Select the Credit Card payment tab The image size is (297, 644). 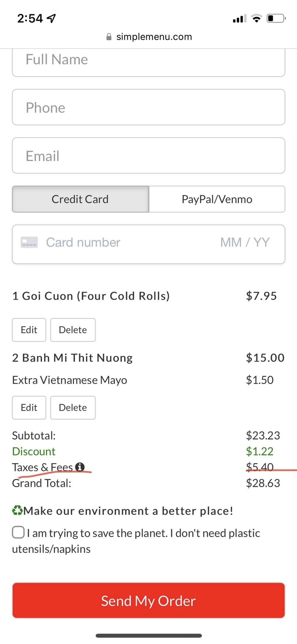tap(80, 199)
